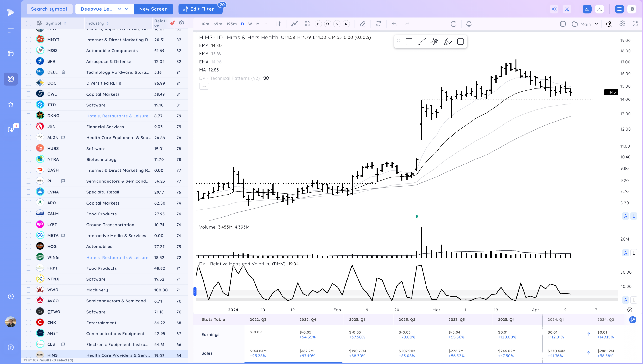Click the B circle button in chart toolbar

(x=318, y=24)
